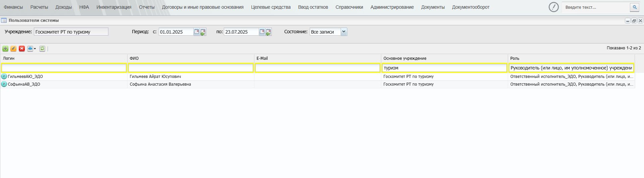Open the Расчеты menu
Screen dimensions: 644x178
click(x=39, y=7)
